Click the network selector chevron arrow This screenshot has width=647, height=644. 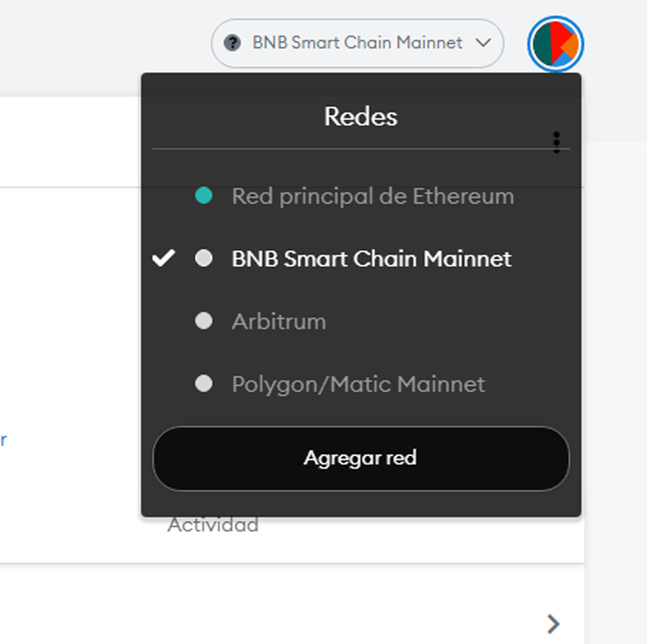pyautogui.click(x=483, y=42)
